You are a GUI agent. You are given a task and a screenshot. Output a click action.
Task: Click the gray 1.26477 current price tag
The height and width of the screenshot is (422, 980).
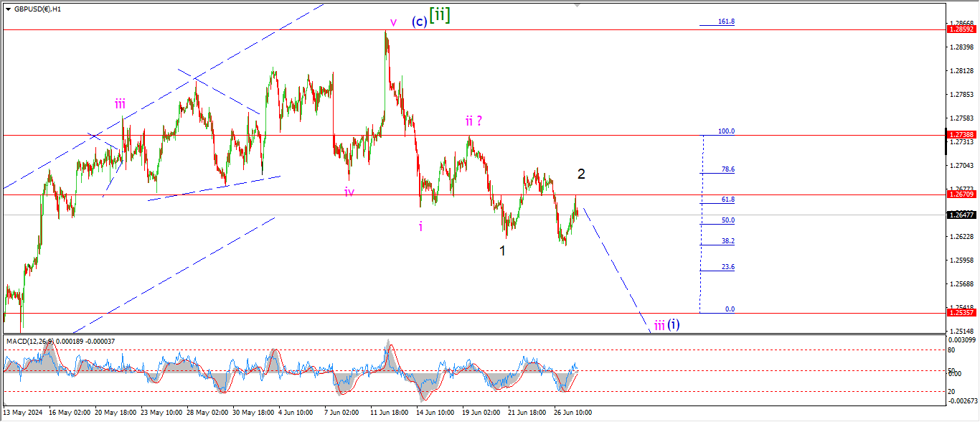pyautogui.click(x=961, y=215)
